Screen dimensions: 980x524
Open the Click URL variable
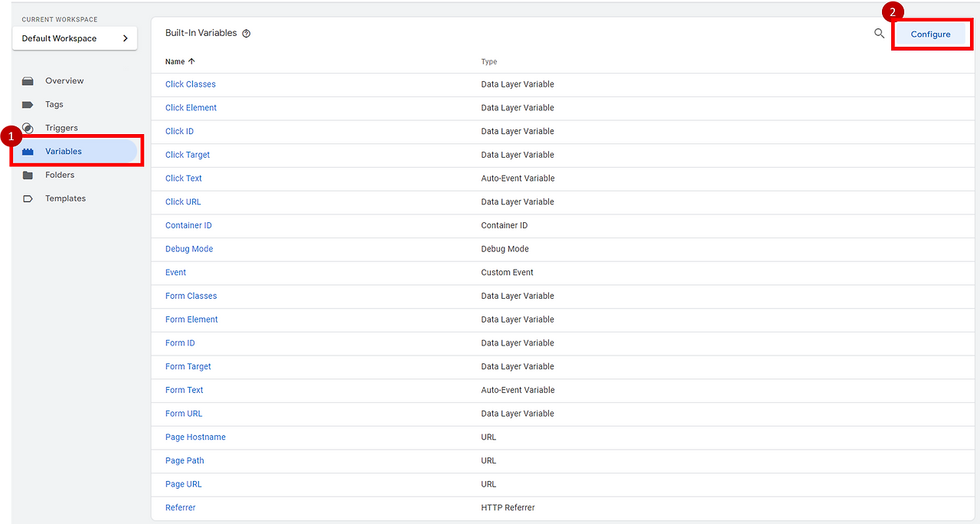(x=183, y=201)
